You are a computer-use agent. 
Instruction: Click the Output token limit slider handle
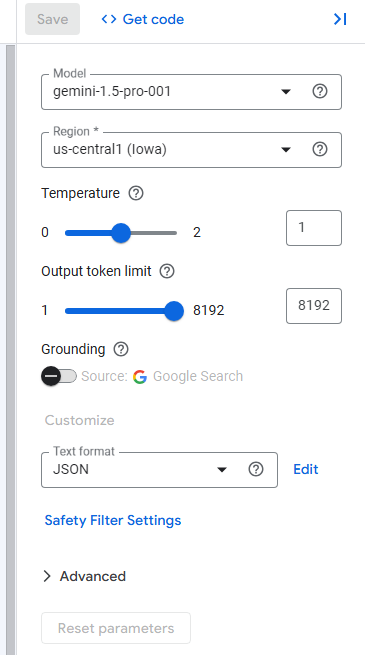(173, 311)
